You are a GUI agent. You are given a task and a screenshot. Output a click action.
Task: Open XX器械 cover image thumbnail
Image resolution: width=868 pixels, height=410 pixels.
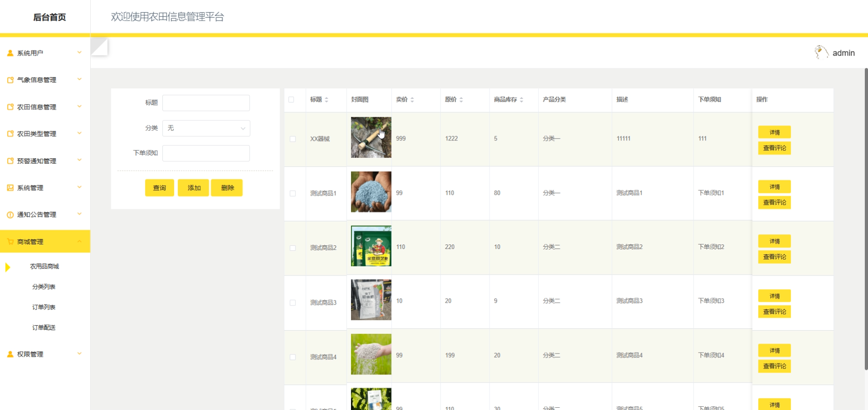point(371,137)
